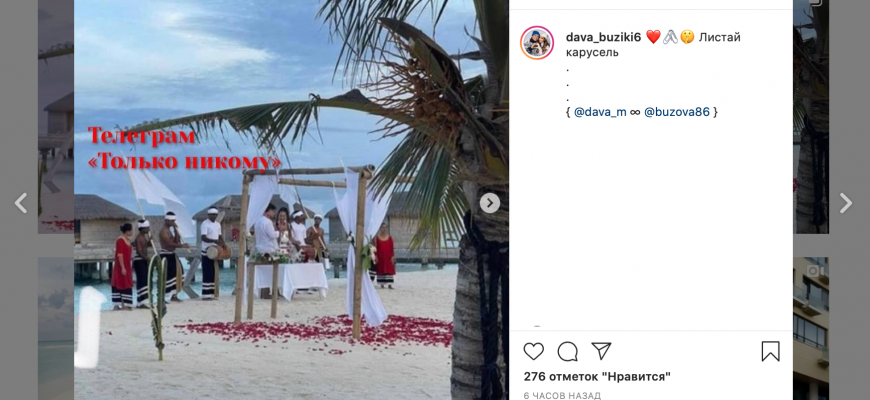
Task: Select the dimmed top-left background post thumbnail
Action: pos(55,117)
